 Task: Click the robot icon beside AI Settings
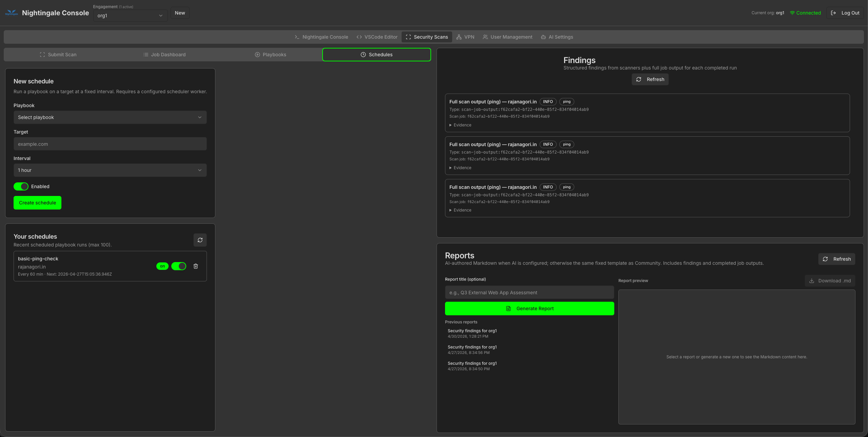click(x=543, y=37)
